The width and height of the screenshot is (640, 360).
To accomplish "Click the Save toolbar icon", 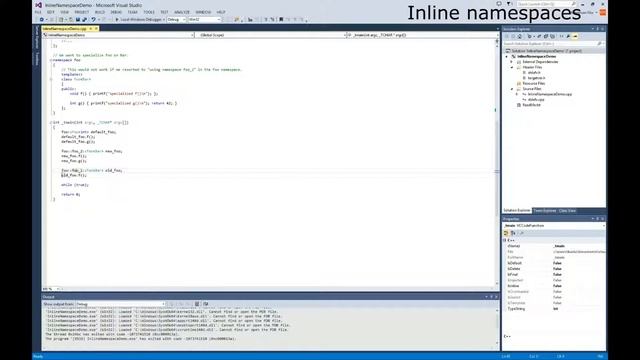I will click(78, 19).
